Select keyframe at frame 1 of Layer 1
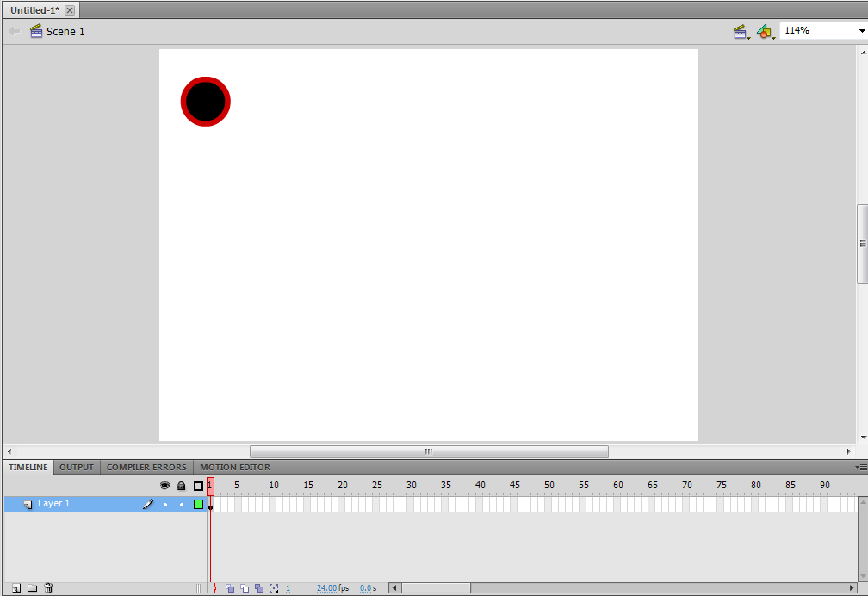This screenshot has height=596, width=868. point(210,504)
